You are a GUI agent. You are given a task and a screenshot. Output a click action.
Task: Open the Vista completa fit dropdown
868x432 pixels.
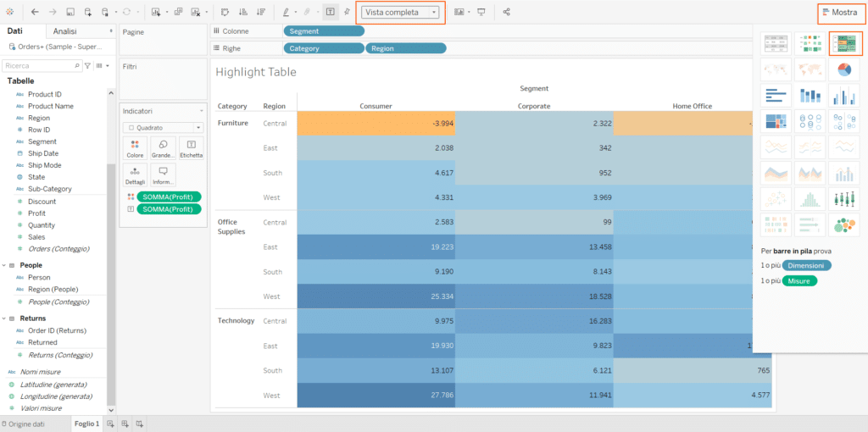click(401, 13)
